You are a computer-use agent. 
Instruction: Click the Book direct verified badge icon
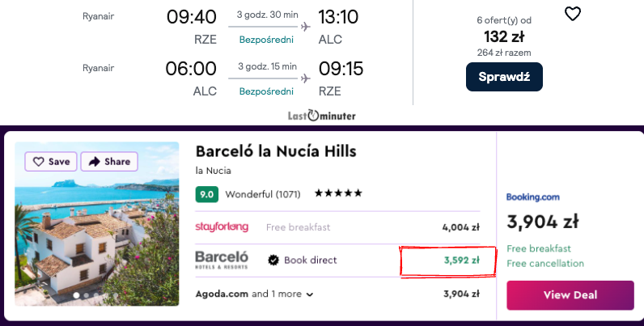[273, 260]
